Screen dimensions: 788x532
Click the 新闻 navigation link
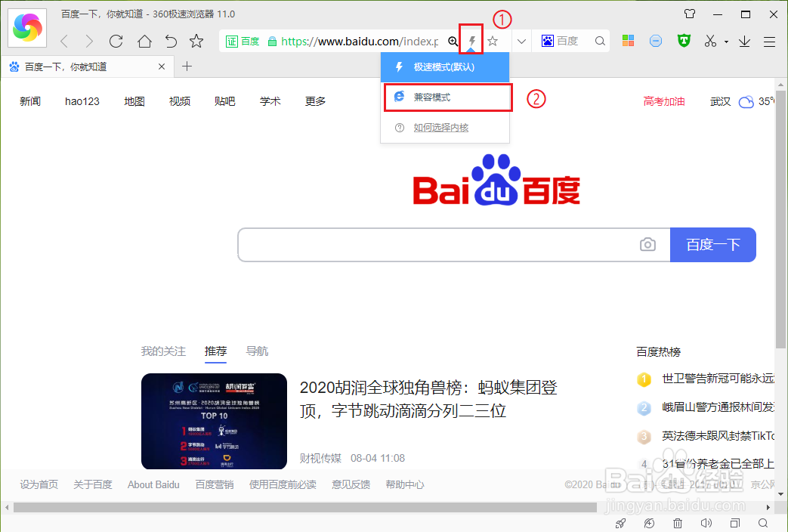[x=30, y=101]
